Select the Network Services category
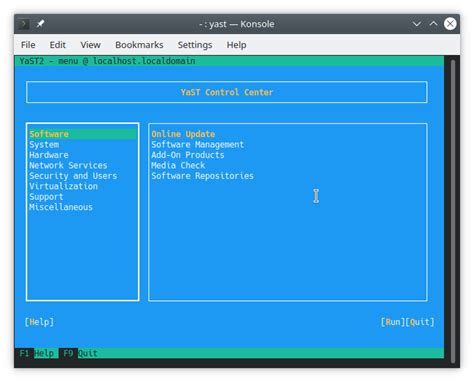Viewport: 474px width, 382px height. [x=83, y=165]
